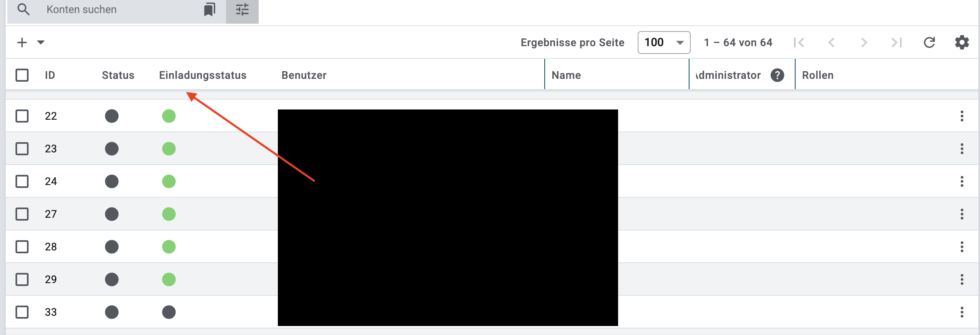Screen dimensions: 980x335
Task: Open the row menu for ID 27
Action: click(x=962, y=214)
